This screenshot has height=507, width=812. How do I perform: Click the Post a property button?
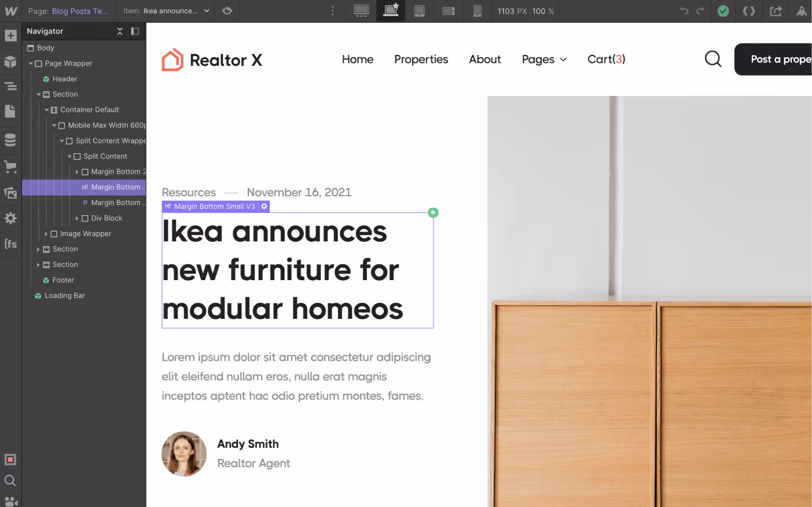point(773,59)
